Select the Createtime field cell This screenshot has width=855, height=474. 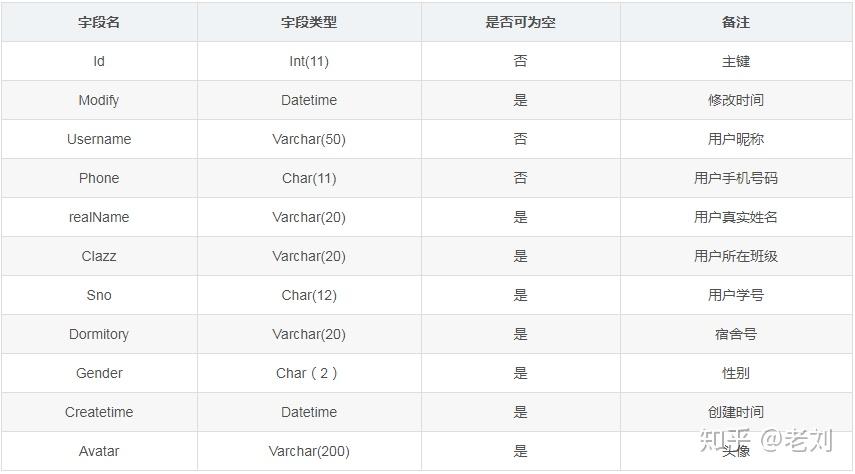coord(99,412)
